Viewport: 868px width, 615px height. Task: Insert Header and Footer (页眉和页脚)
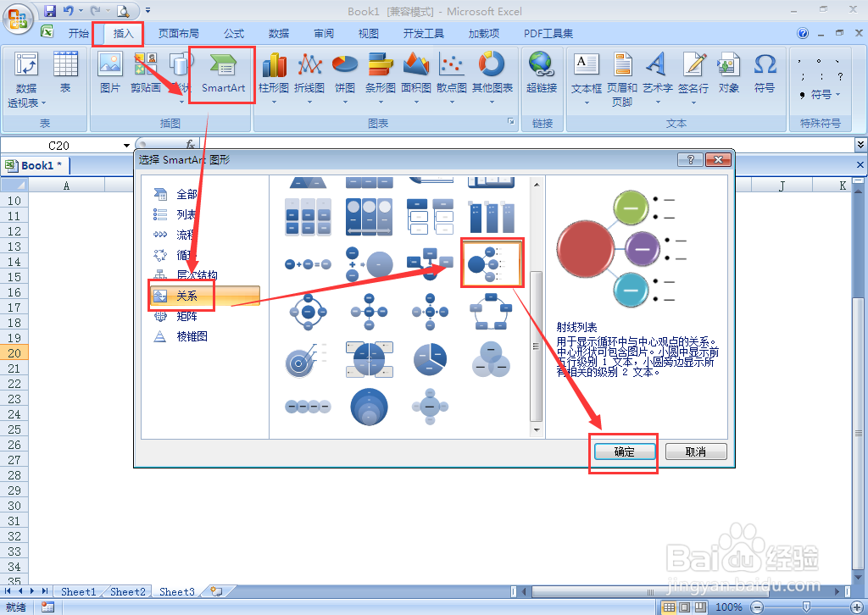[x=622, y=79]
